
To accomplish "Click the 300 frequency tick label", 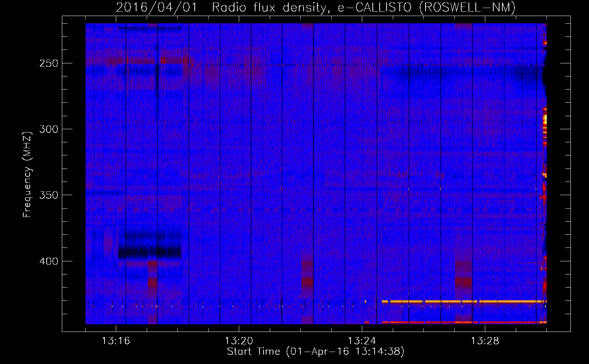I will coord(49,129).
